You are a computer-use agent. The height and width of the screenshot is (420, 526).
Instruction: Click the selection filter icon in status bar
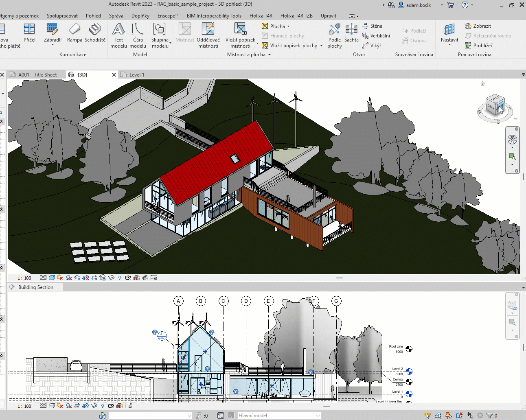[x=490, y=416]
